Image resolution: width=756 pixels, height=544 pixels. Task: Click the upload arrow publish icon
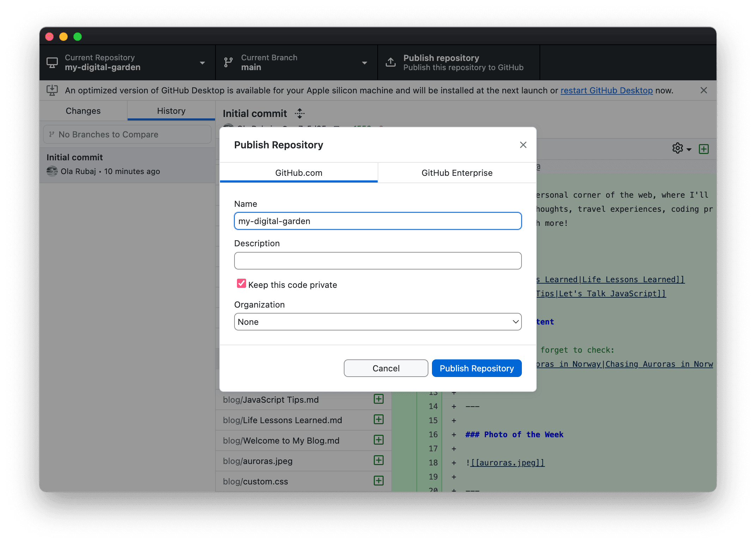tap(391, 62)
